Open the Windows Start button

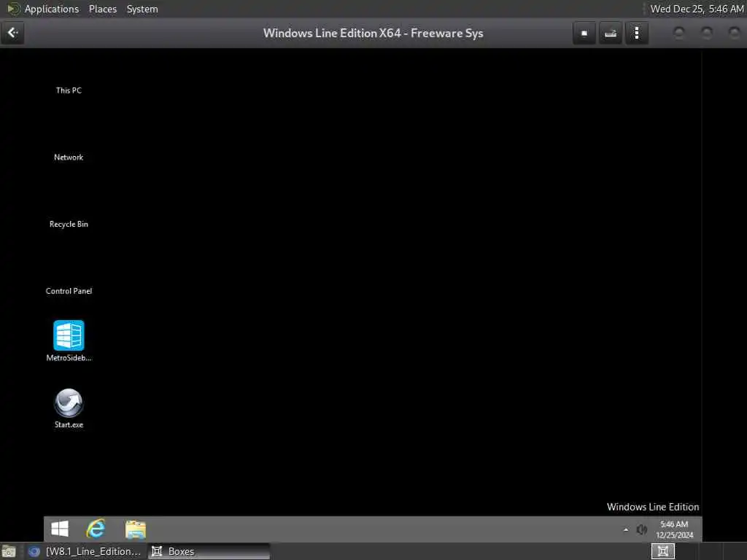tap(60, 529)
